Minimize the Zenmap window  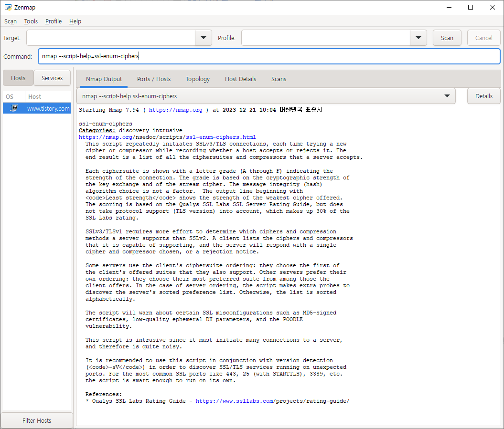pos(449,7)
